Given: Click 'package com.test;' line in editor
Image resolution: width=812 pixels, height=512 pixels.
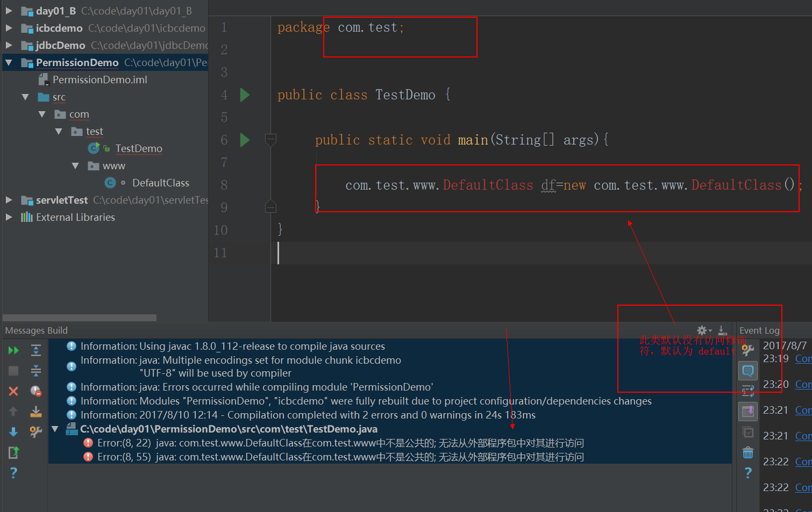Looking at the screenshot, I should coord(340,27).
